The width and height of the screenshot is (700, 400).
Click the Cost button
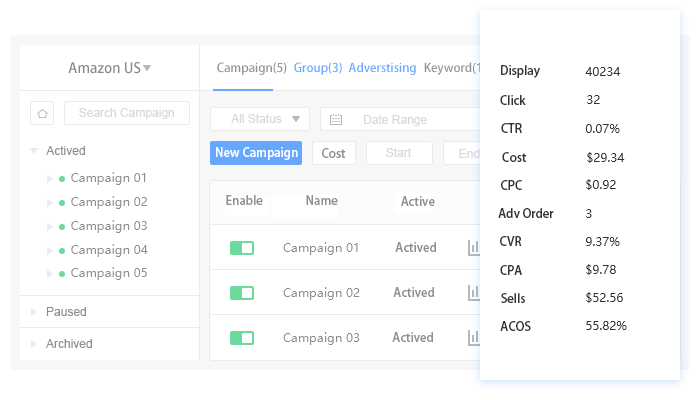click(x=333, y=153)
